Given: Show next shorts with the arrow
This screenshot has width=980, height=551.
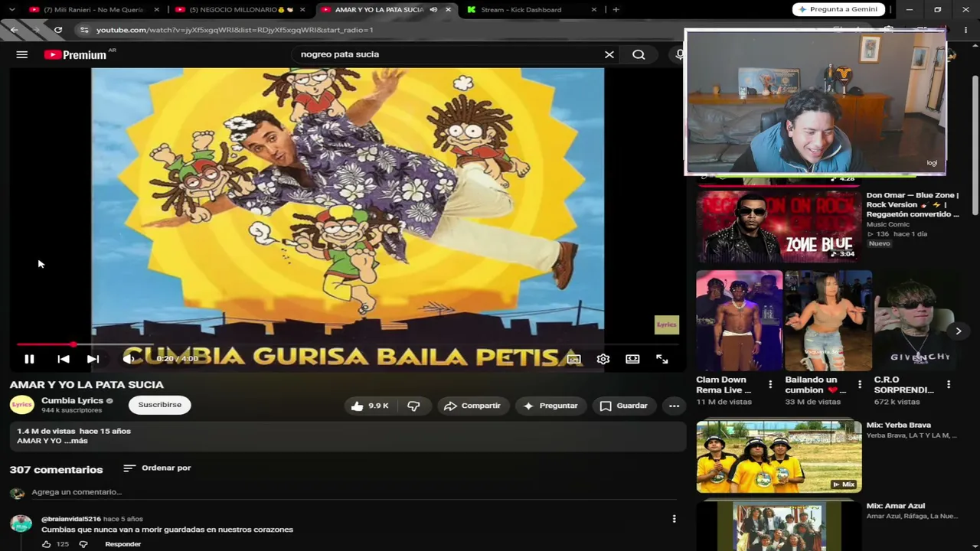Looking at the screenshot, I should [958, 331].
